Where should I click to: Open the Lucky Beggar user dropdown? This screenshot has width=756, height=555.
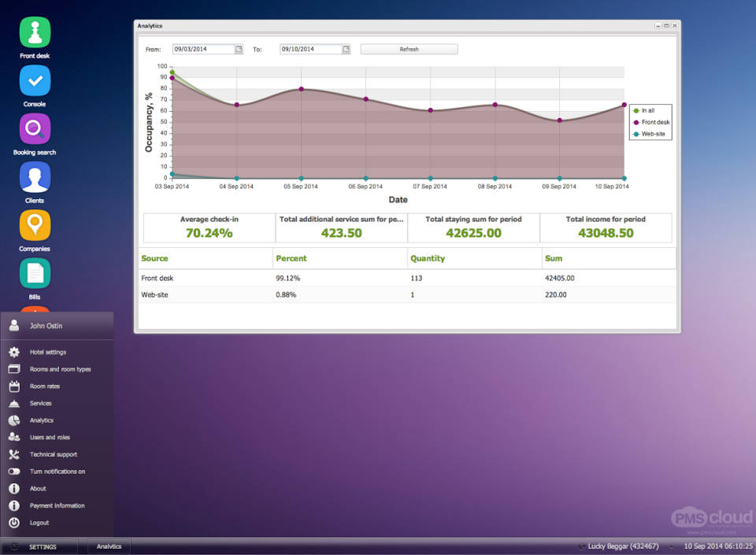[x=621, y=546]
